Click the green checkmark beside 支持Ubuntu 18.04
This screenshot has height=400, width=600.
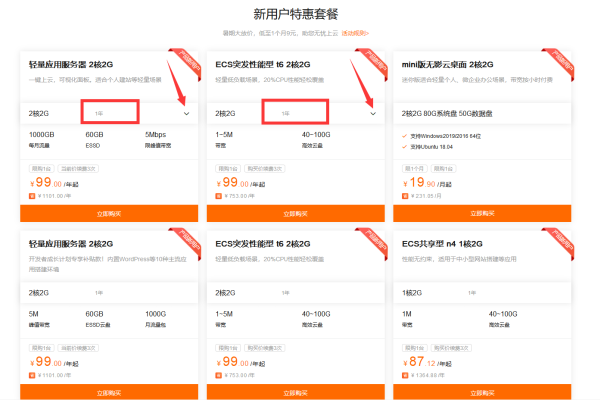click(x=404, y=145)
